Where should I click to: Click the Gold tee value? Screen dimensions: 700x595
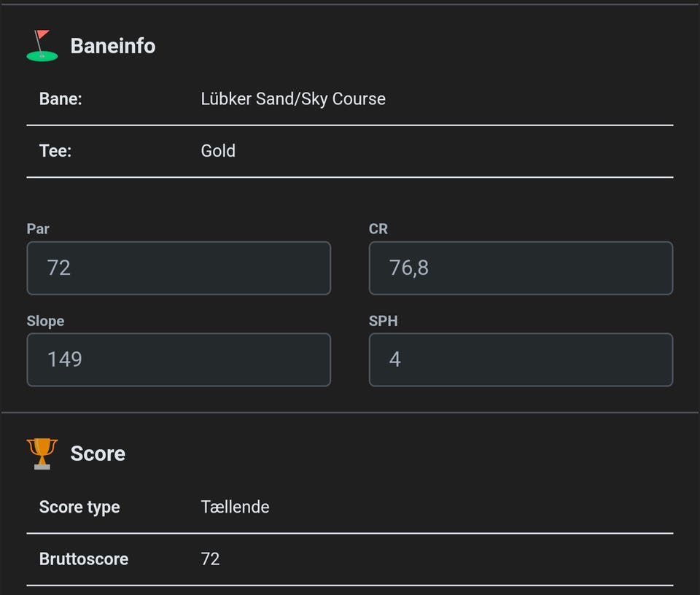click(x=218, y=151)
